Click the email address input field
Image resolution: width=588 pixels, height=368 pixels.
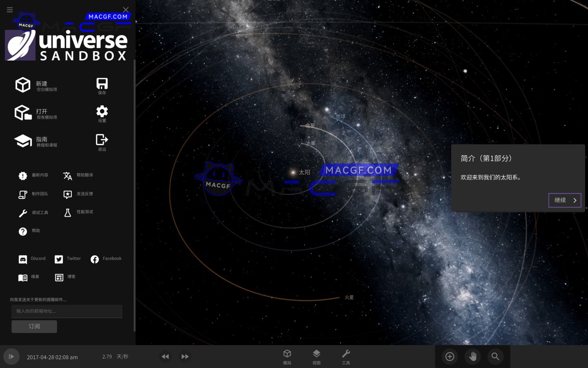(x=67, y=312)
